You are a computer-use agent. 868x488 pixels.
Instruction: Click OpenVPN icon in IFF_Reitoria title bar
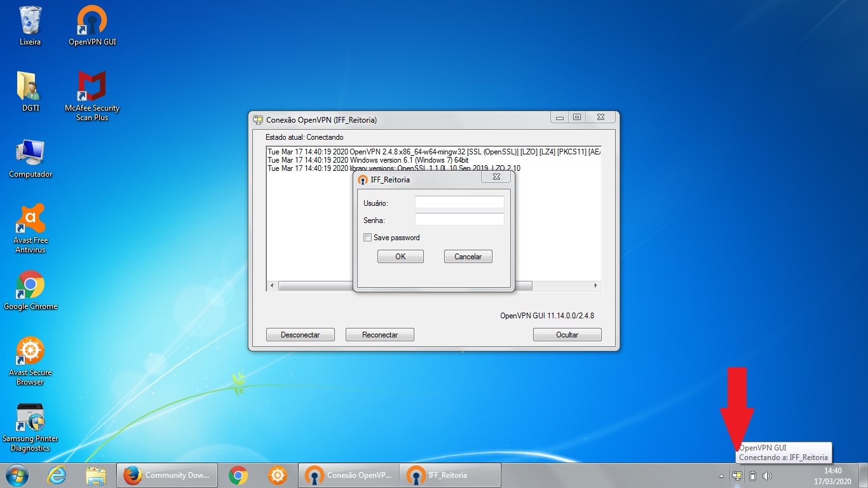tap(363, 180)
